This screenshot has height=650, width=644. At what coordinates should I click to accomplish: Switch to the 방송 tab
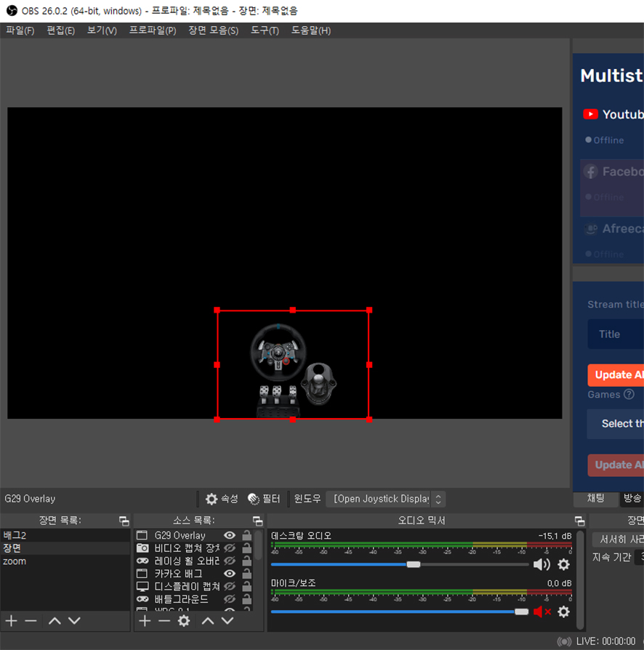(x=632, y=498)
